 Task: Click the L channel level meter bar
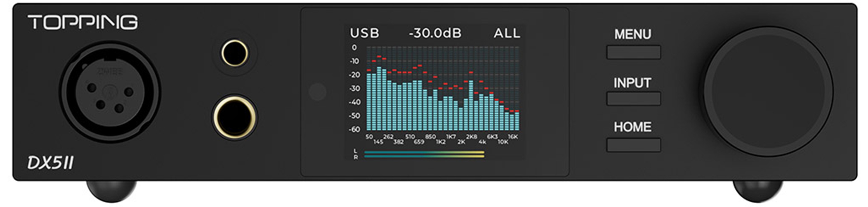[x=424, y=152]
